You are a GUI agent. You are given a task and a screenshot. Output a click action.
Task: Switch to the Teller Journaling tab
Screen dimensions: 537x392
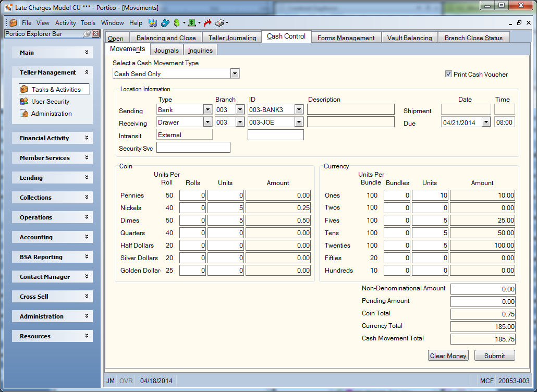click(x=232, y=38)
